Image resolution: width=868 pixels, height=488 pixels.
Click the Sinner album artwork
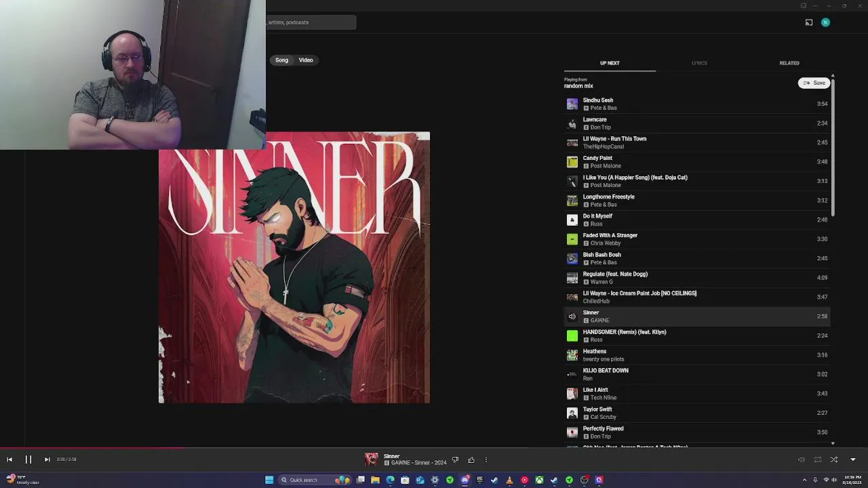[294, 268]
